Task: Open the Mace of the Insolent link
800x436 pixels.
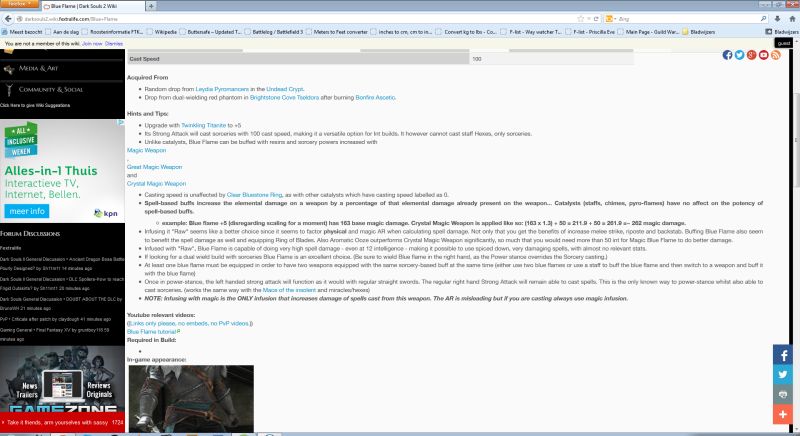Action: click(x=289, y=290)
